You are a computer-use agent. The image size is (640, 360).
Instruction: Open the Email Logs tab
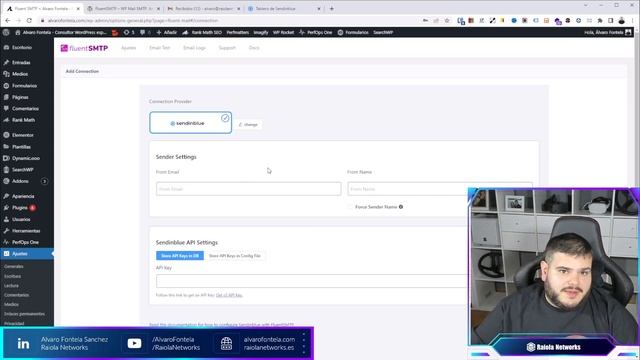coord(194,48)
